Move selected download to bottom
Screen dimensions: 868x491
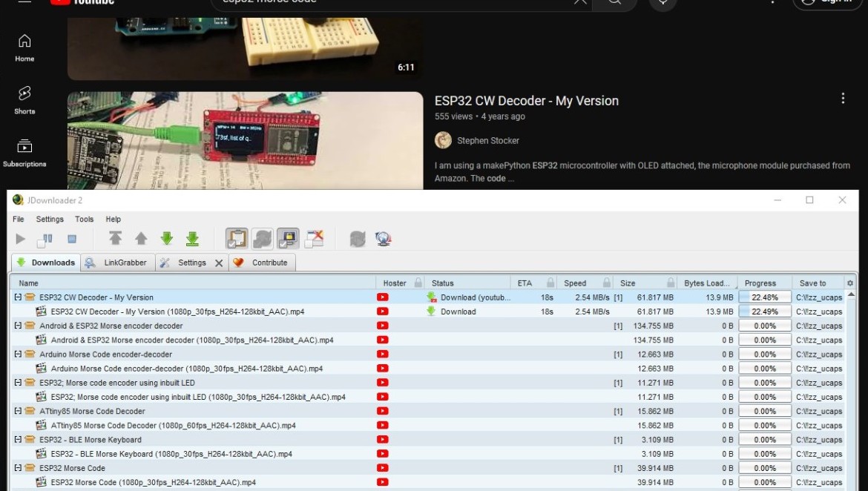click(x=192, y=239)
